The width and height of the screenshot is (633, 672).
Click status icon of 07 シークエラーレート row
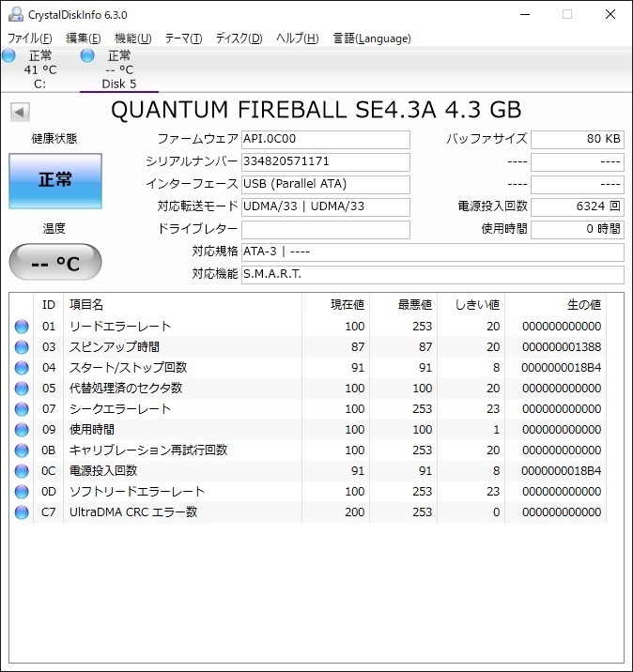tap(22, 409)
